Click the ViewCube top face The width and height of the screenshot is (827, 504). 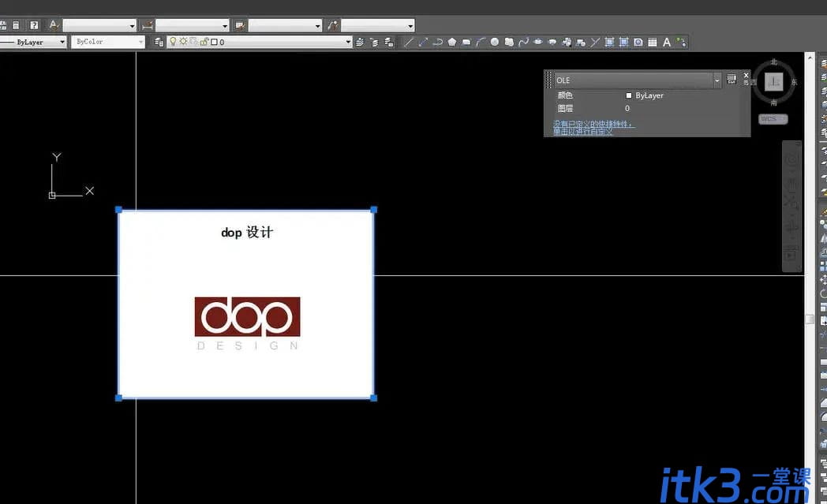[x=773, y=82]
